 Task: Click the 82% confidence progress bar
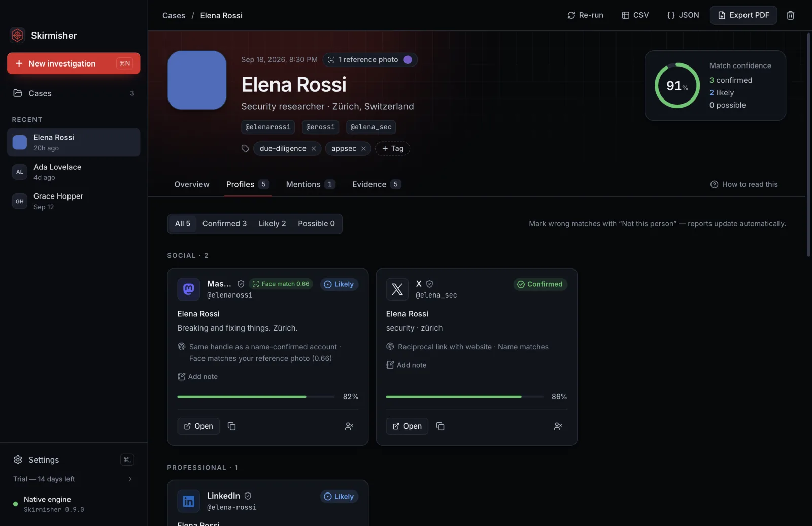tap(256, 397)
